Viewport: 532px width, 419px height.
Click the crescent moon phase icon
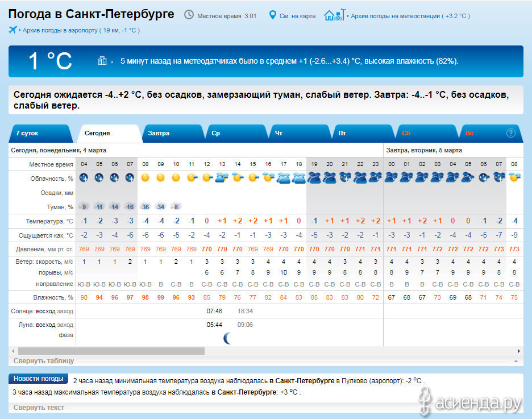(x=227, y=338)
